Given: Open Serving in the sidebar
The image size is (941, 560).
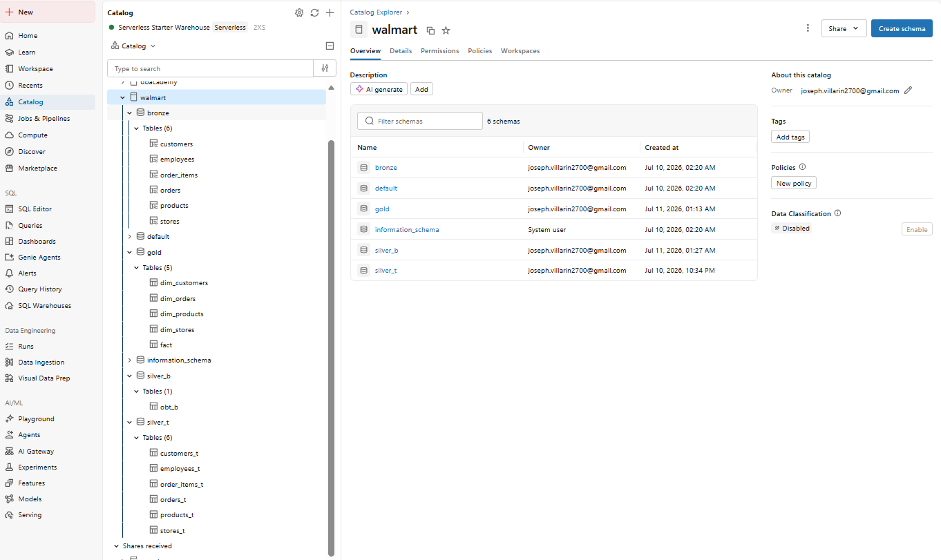Looking at the screenshot, I should (x=30, y=515).
